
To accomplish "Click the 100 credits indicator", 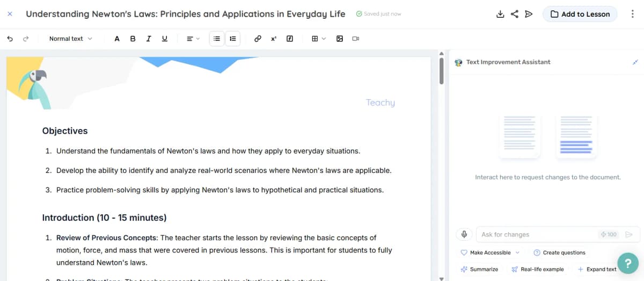I will 609,234.
